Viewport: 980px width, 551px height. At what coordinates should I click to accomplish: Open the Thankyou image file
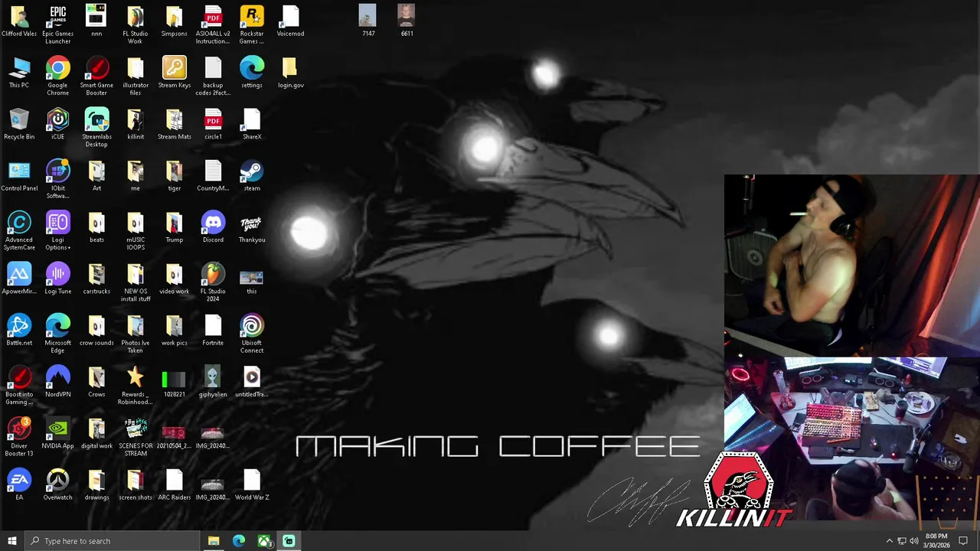252,227
